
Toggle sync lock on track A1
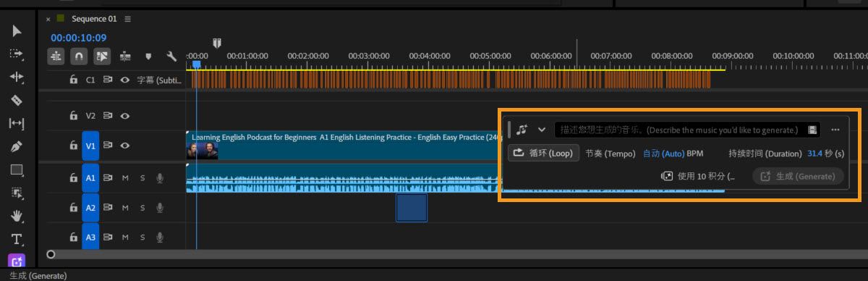tap(108, 177)
